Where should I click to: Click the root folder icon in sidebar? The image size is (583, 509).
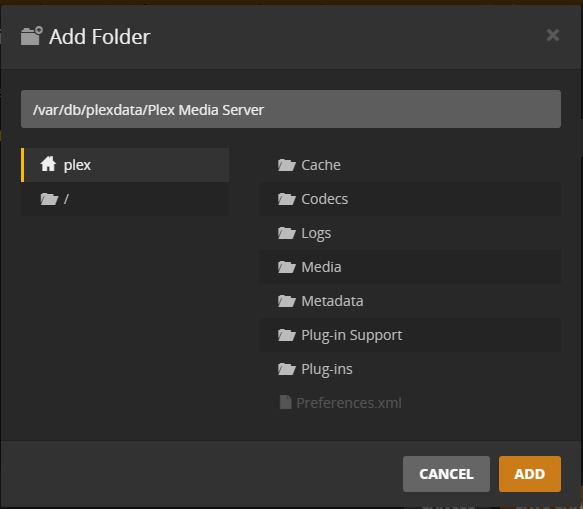[49, 199]
